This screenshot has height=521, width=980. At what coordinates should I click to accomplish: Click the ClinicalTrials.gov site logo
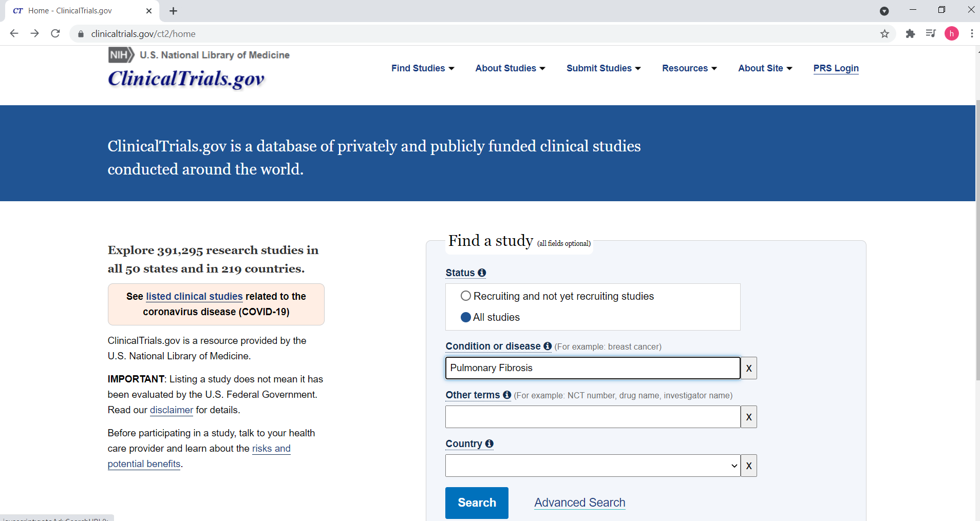186,79
